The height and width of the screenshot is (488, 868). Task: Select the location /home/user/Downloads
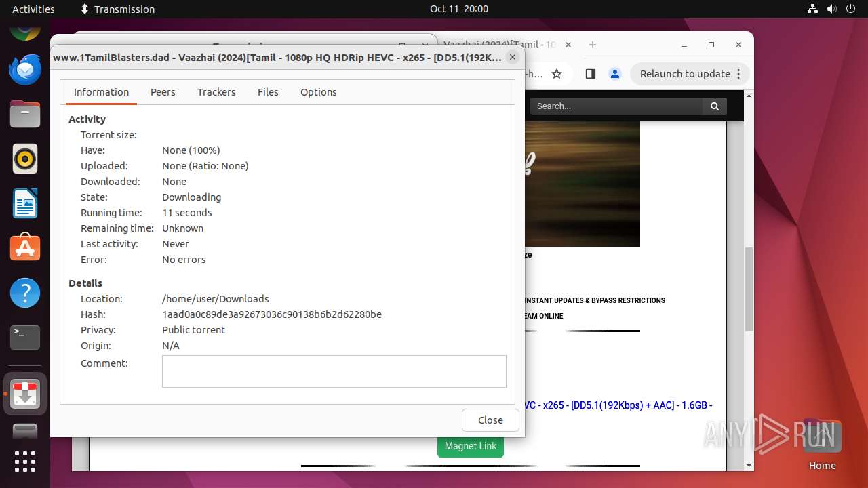pyautogui.click(x=216, y=299)
